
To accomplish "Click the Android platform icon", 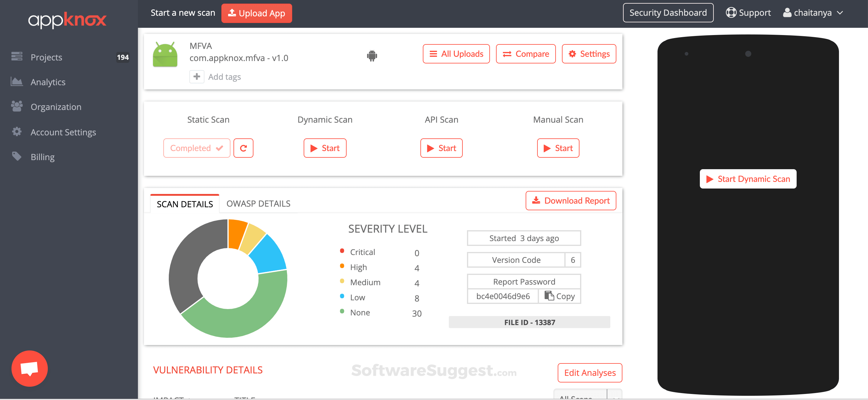I will tap(372, 56).
